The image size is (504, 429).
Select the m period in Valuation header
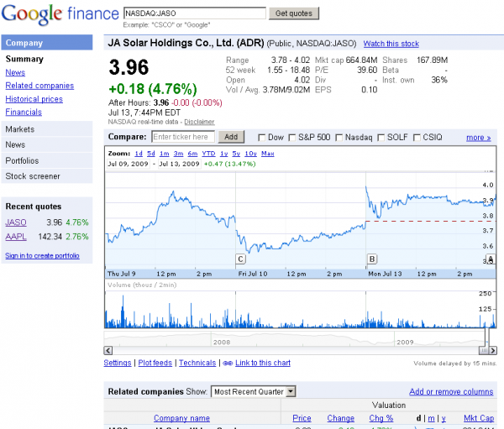(431, 418)
